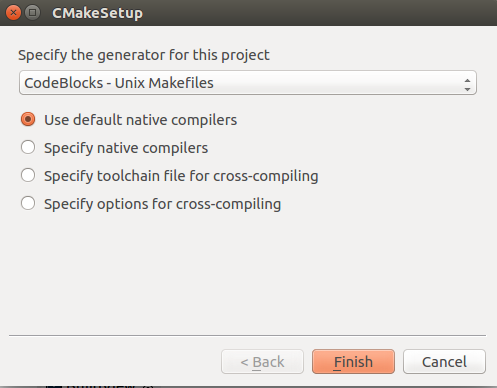
Task: Enable Specify options for cross-compiling radio
Action: (28, 203)
